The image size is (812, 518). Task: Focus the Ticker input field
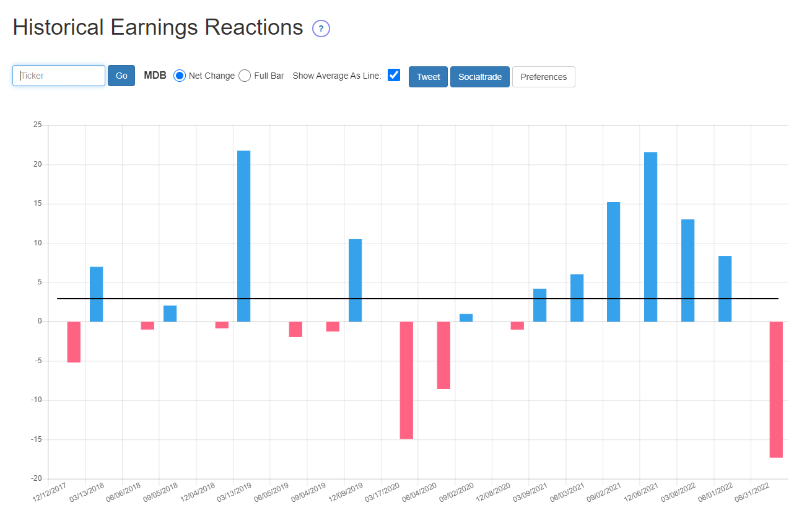pyautogui.click(x=59, y=76)
